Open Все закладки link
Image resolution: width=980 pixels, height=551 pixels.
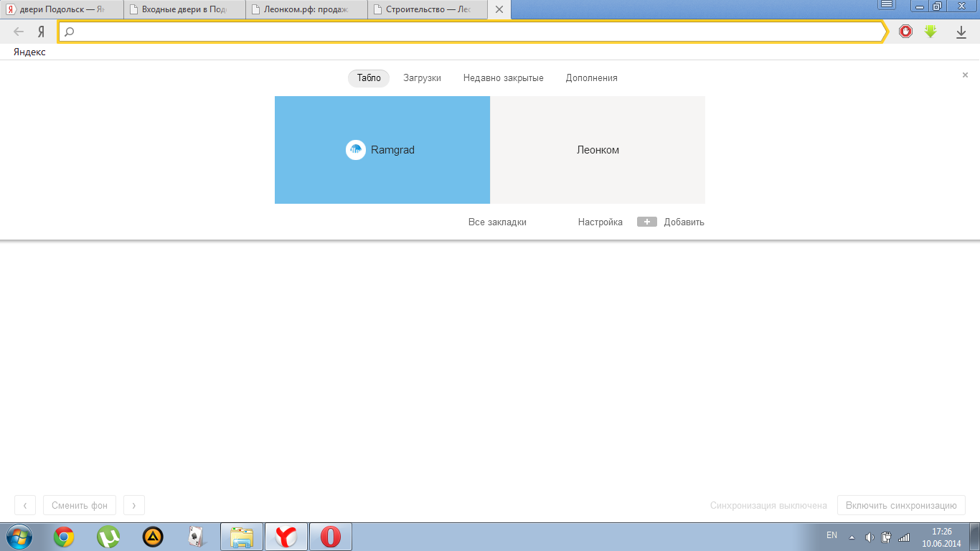coord(497,222)
